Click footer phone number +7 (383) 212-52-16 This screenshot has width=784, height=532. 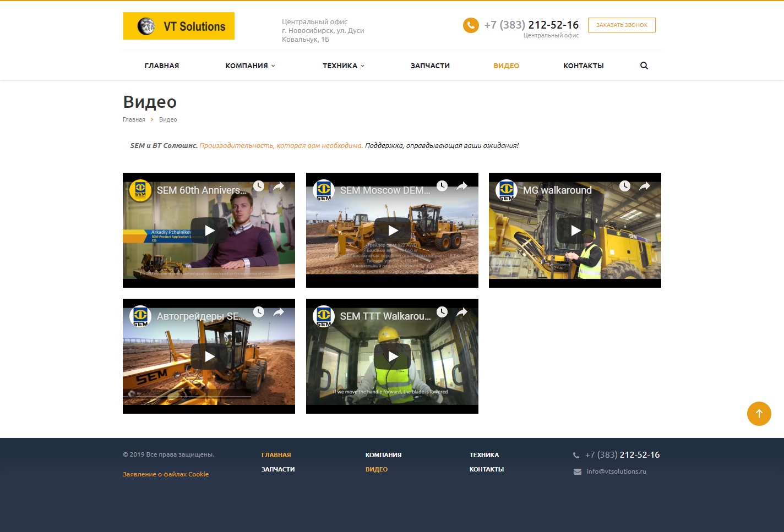coord(622,455)
